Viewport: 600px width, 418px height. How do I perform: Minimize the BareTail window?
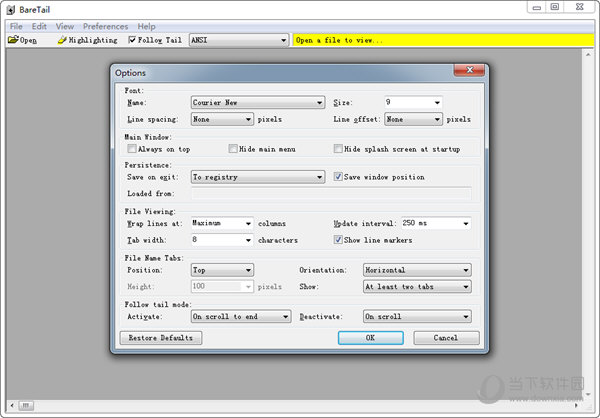pyautogui.click(x=536, y=7)
